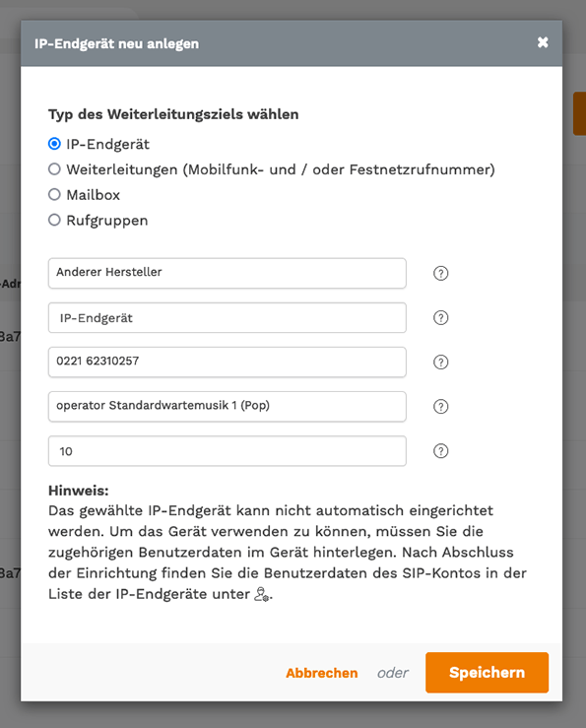This screenshot has height=728, width=586.
Task: Click the Abbrechen link
Action: 322,673
